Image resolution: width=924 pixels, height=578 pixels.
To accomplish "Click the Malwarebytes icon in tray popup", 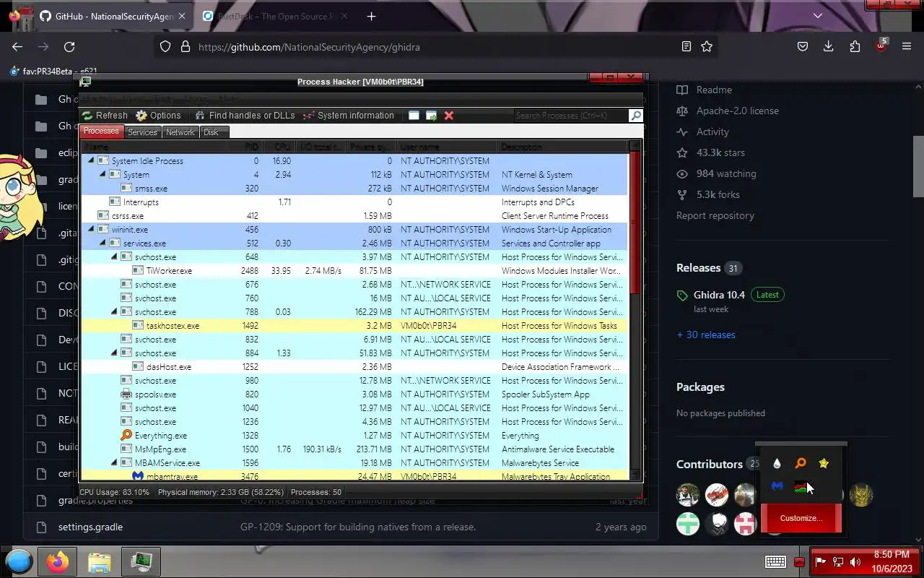I will tap(777, 487).
